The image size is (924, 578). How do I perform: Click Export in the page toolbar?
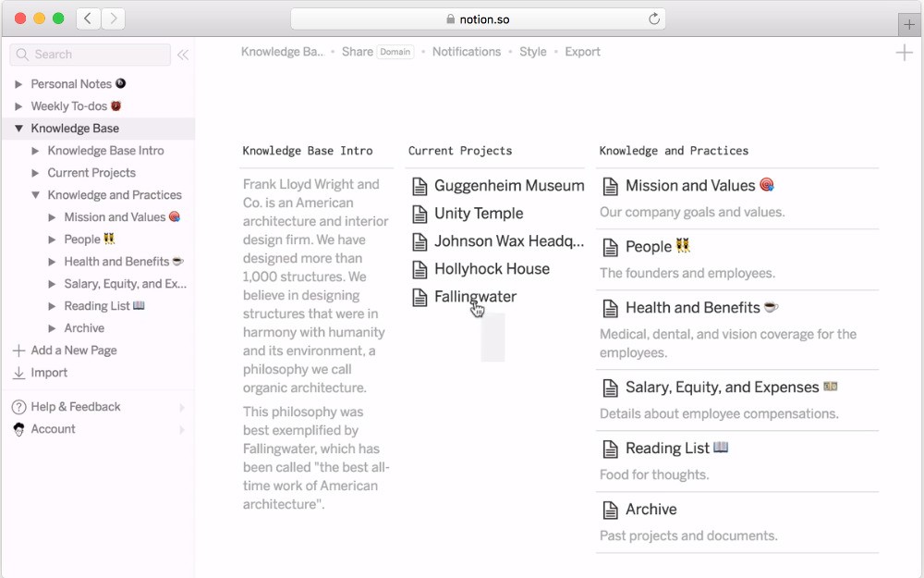pyautogui.click(x=582, y=52)
